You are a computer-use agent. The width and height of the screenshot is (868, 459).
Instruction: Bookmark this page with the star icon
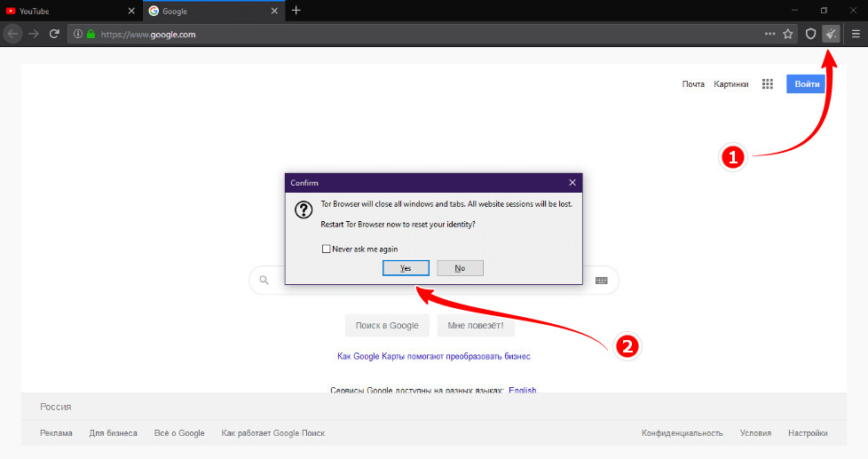[788, 34]
